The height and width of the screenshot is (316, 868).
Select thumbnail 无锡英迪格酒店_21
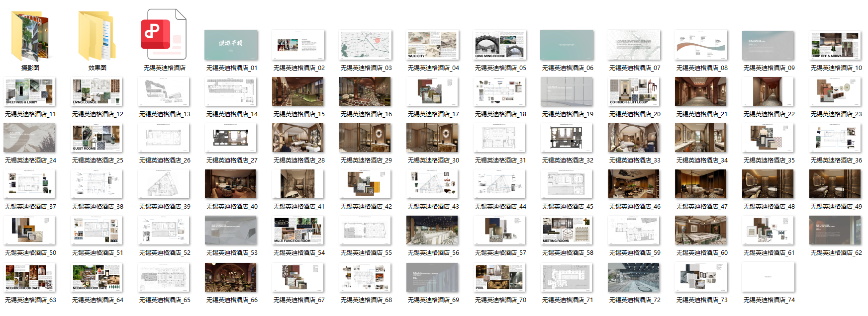point(701,91)
